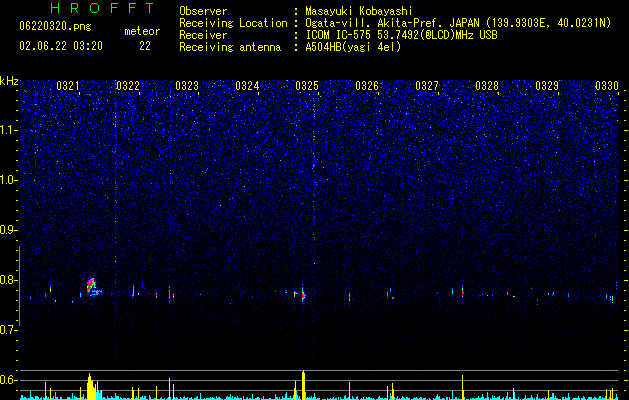The height and width of the screenshot is (400, 629).
Task: Click the wide yellow power peak below 0321
Action: pyautogui.click(x=91, y=387)
